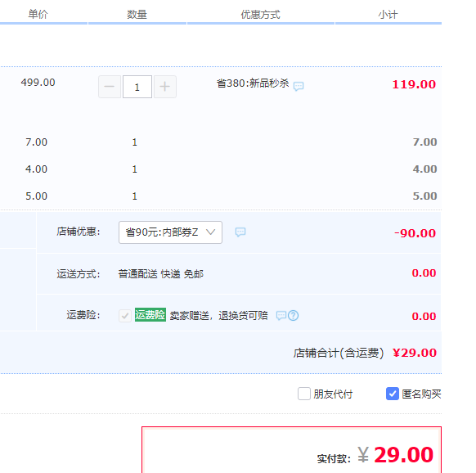Click the plus quantity button
This screenshot has width=476, height=473.
click(x=165, y=87)
